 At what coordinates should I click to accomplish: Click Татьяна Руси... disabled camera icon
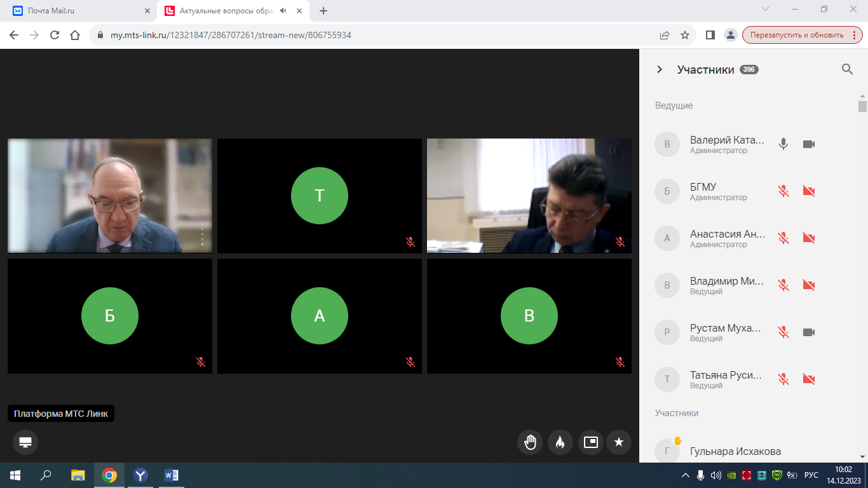[809, 379]
